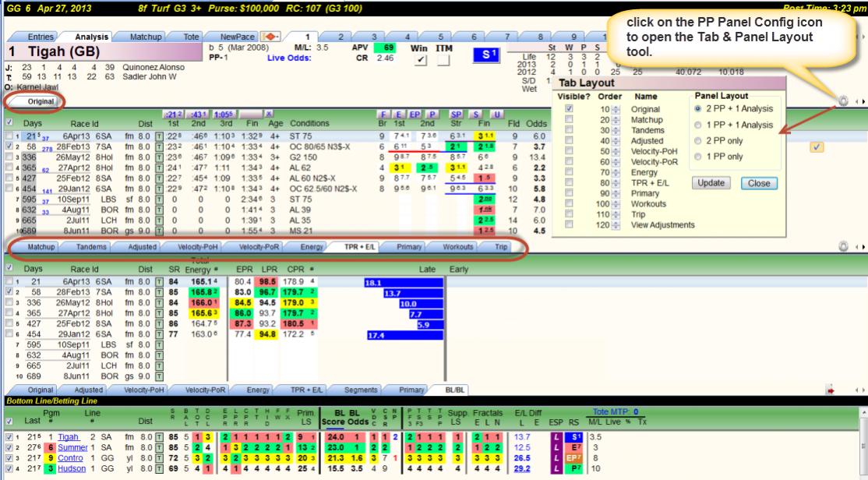868x480 pixels.
Task: Check Visible box for View Adjustments
Action: 569,224
